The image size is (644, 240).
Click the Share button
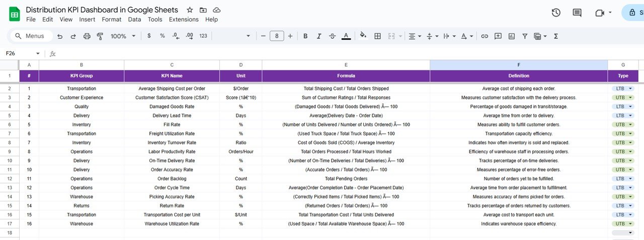pos(632,13)
